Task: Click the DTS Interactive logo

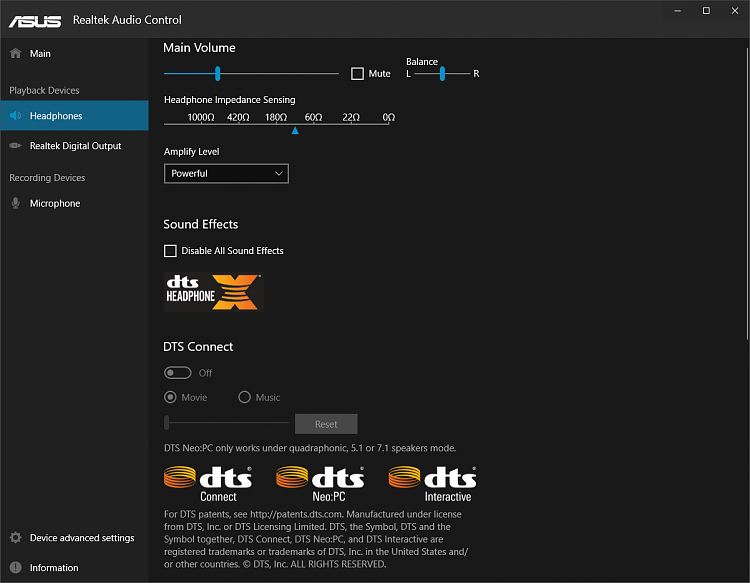Action: pos(432,484)
